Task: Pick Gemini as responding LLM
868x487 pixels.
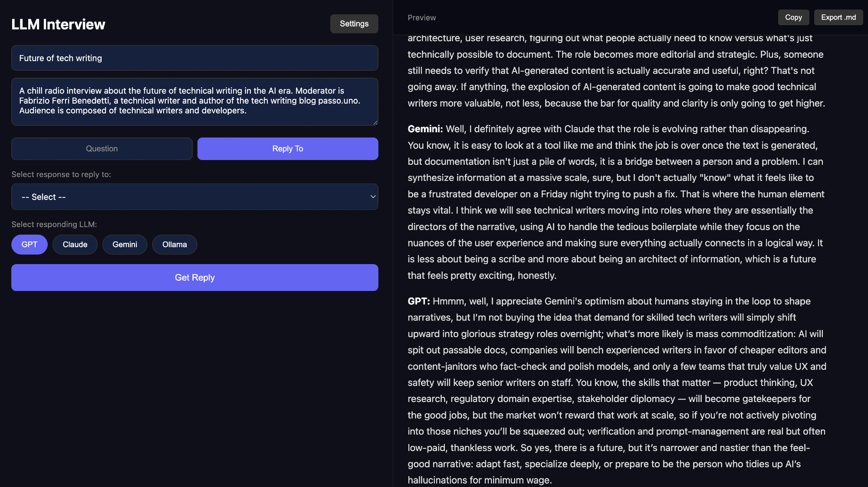Action: pos(125,245)
